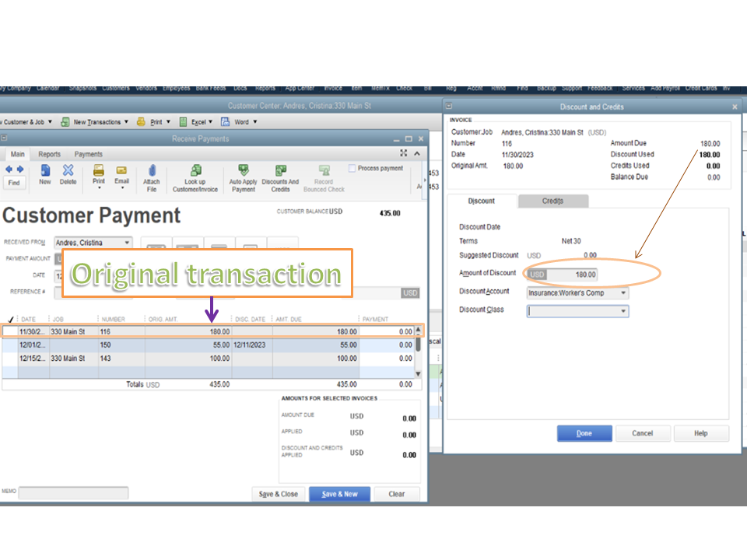
Task: Check the box for invoice 143 row
Action: tap(10, 358)
